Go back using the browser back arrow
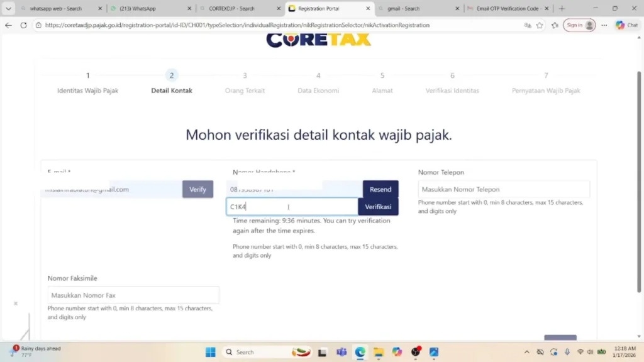The image size is (644, 362). pyautogui.click(x=8, y=25)
